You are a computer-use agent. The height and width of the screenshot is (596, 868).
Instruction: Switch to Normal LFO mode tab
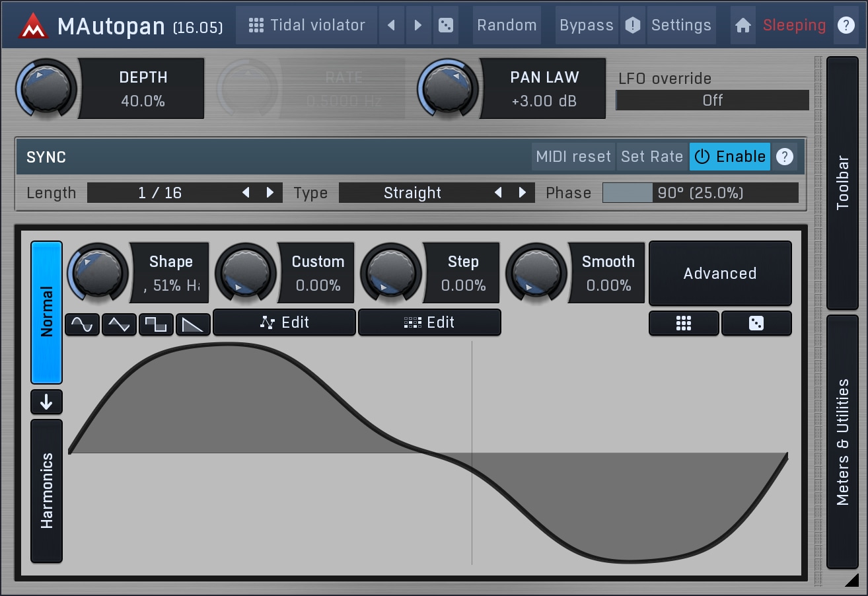pos(46,312)
